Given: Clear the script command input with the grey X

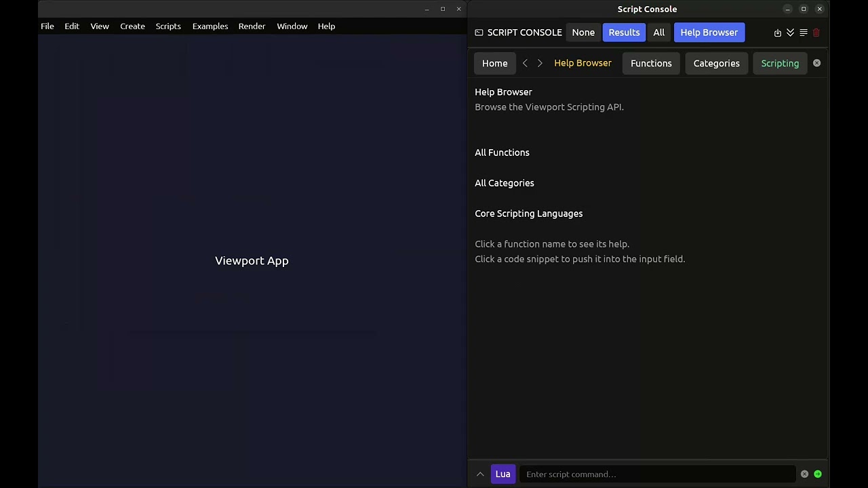Looking at the screenshot, I should (804, 474).
